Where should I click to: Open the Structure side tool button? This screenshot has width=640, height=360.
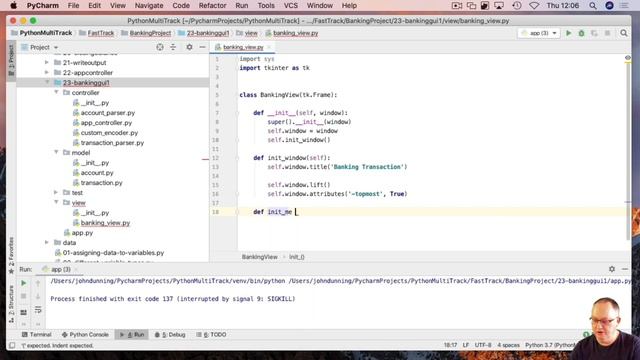[11, 304]
